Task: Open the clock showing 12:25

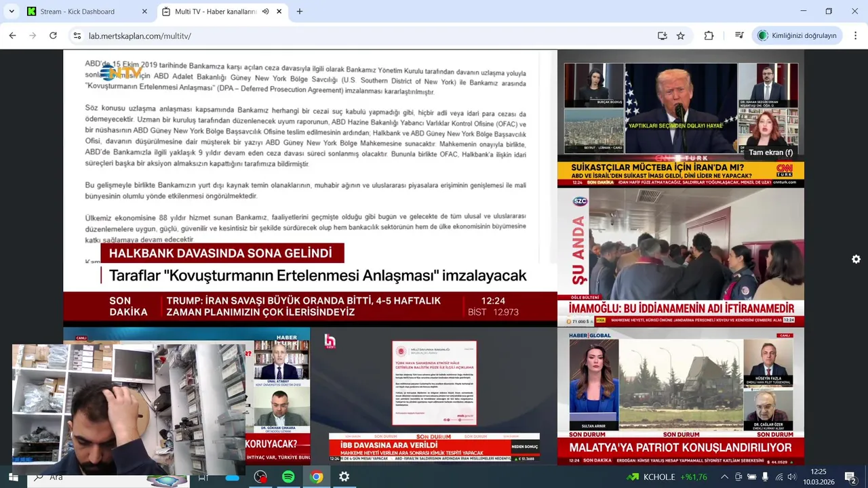Action: [818, 476]
